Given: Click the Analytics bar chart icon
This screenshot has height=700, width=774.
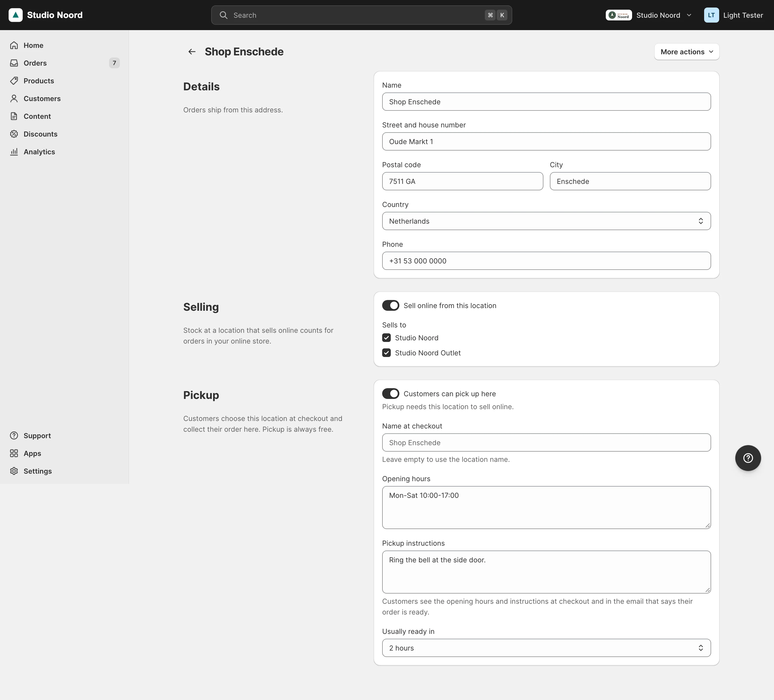Looking at the screenshot, I should click(14, 152).
